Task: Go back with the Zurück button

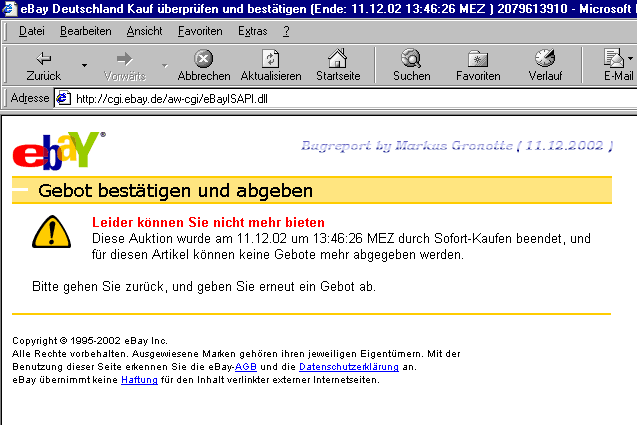Action: (x=43, y=65)
